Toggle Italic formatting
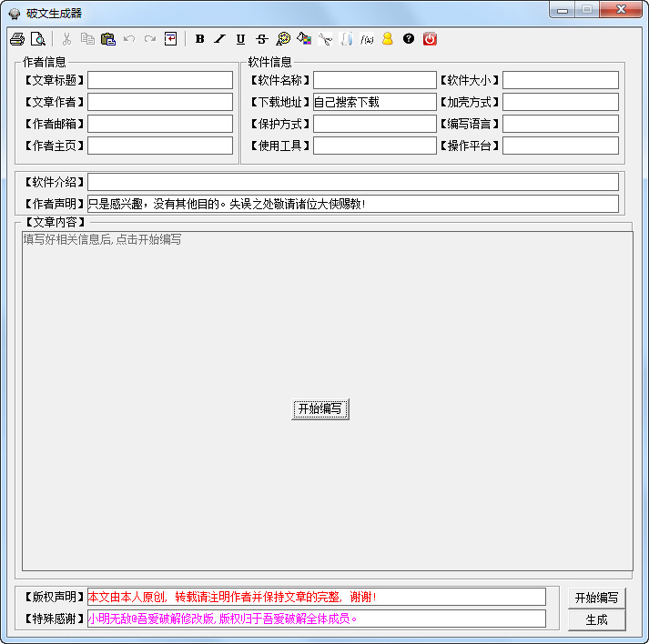649x644 pixels. coord(219,39)
